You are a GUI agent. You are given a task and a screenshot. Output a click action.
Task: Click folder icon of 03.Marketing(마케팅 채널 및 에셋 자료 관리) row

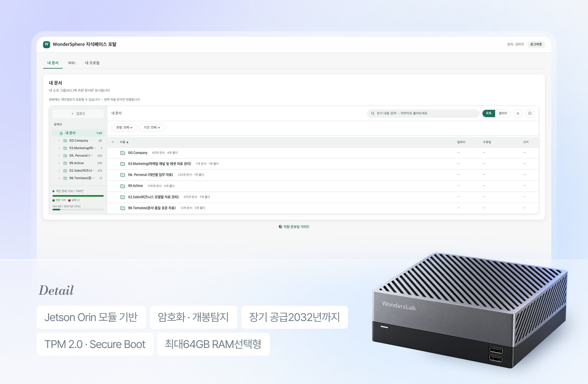click(122, 164)
